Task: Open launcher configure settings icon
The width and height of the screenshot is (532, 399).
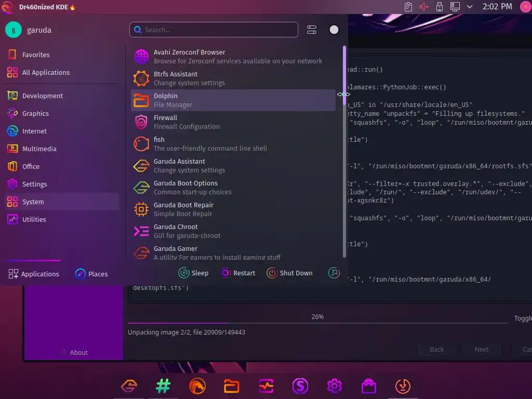Action: click(x=312, y=30)
